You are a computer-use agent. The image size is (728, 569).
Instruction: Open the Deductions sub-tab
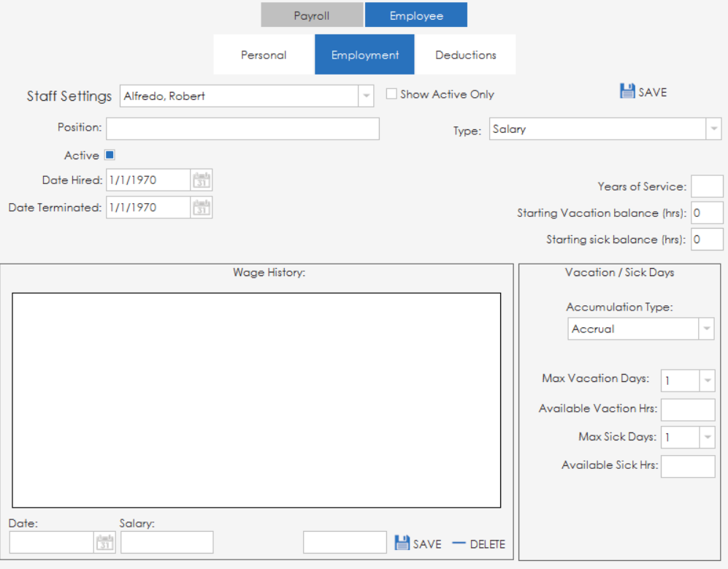[x=465, y=54]
